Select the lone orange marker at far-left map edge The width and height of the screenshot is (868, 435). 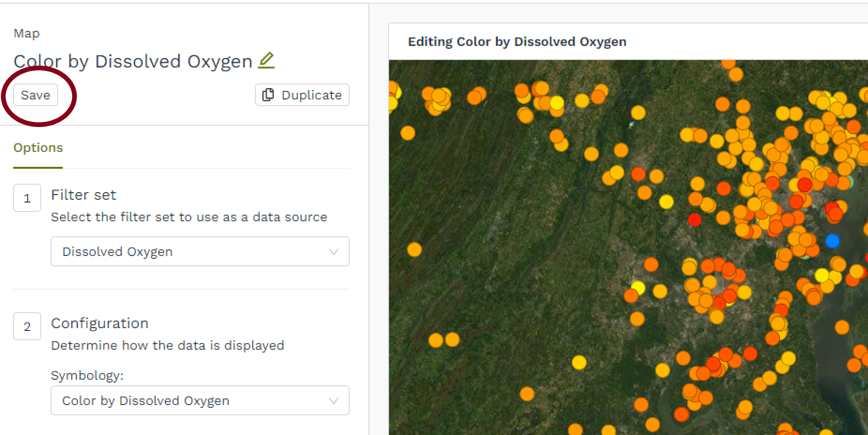tap(414, 249)
